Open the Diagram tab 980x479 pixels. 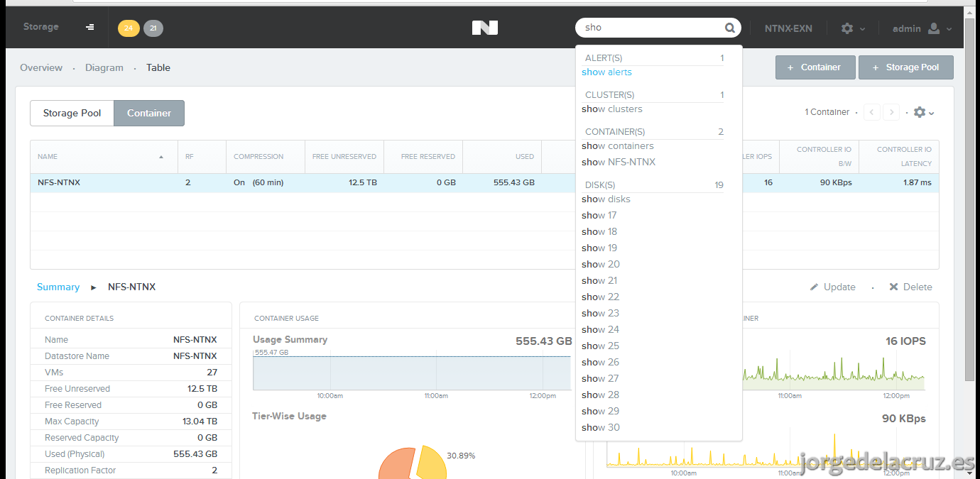(104, 67)
